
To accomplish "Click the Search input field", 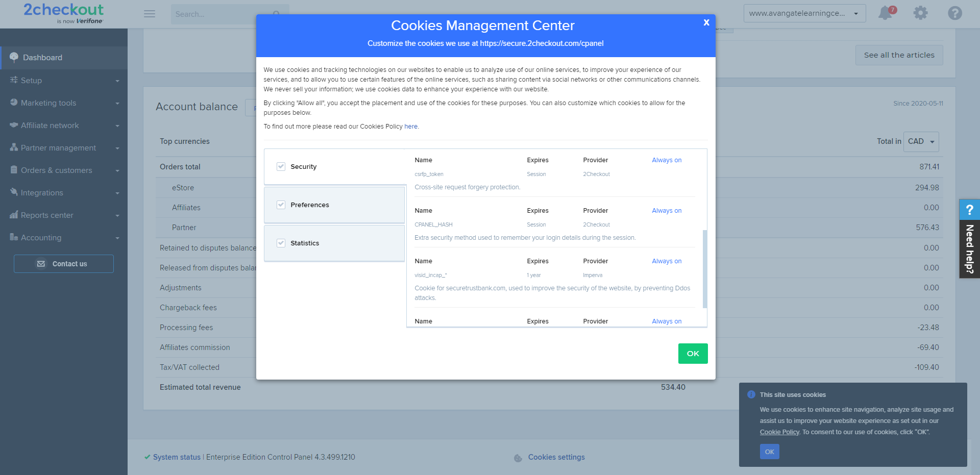I will coord(230,14).
